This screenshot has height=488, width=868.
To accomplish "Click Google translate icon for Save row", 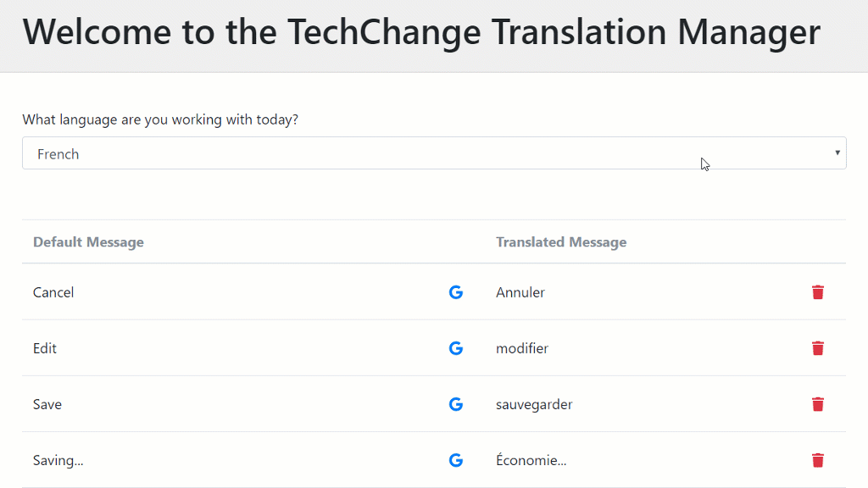I will click(x=455, y=404).
